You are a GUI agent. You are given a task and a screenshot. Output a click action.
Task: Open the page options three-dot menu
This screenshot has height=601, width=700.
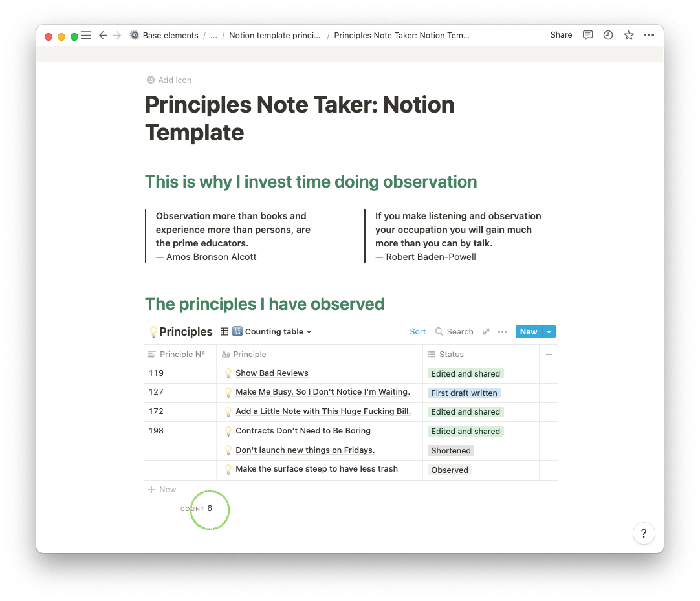point(649,35)
